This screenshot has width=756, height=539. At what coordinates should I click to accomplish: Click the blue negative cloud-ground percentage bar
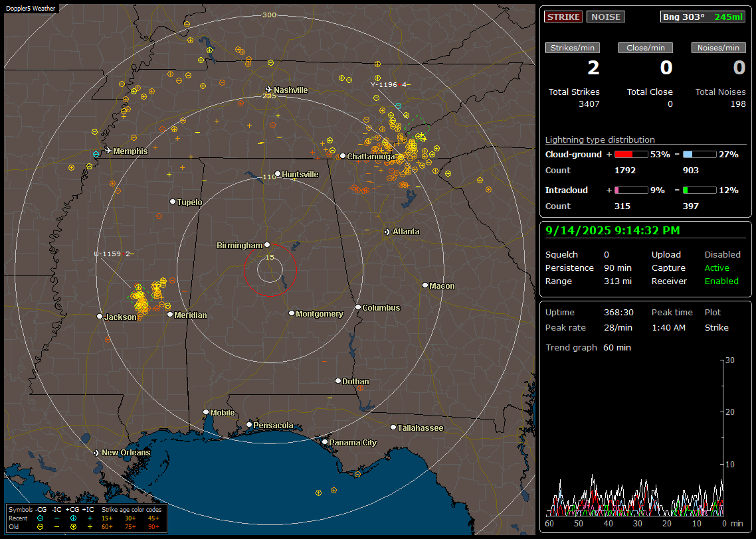tap(700, 155)
